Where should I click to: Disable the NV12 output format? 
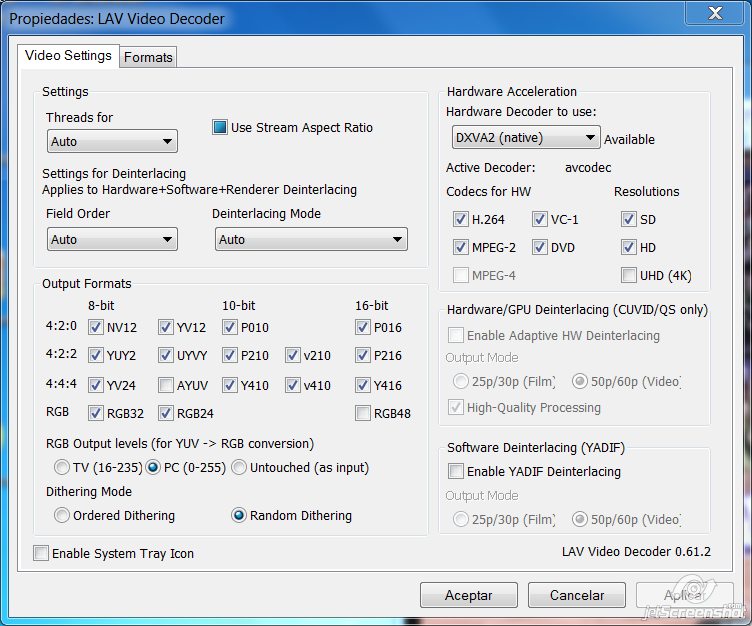96,327
